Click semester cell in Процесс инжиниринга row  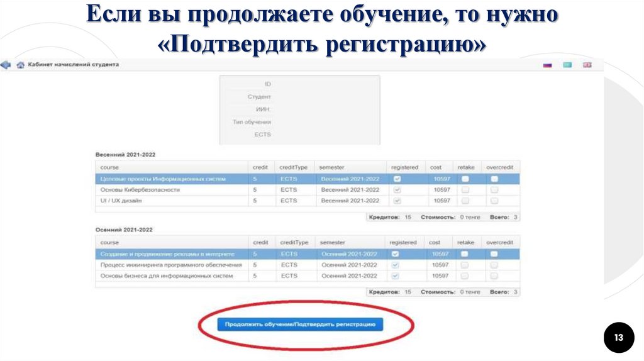349,265
